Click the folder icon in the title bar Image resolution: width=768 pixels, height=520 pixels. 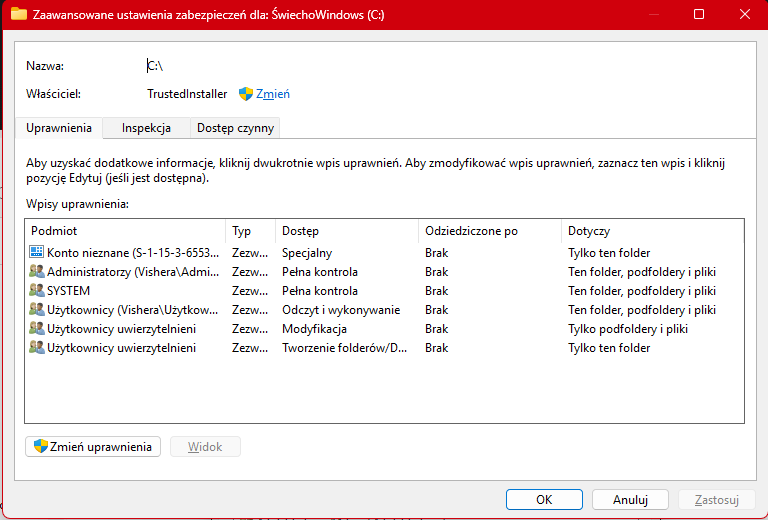(18, 15)
